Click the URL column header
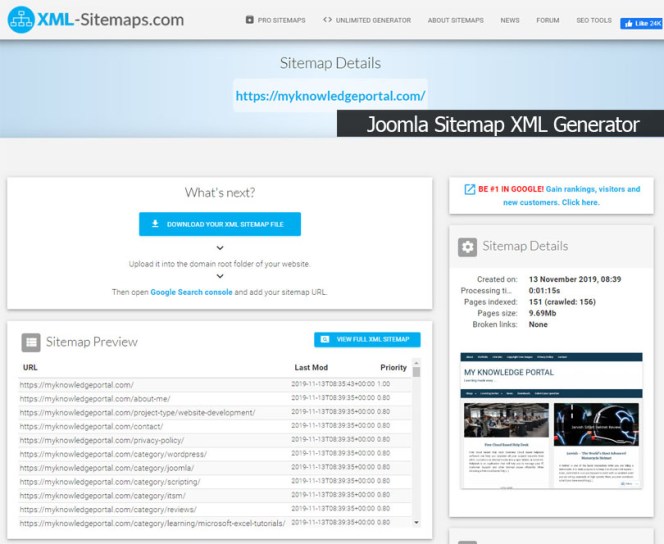The image size is (664, 544). 30,367
